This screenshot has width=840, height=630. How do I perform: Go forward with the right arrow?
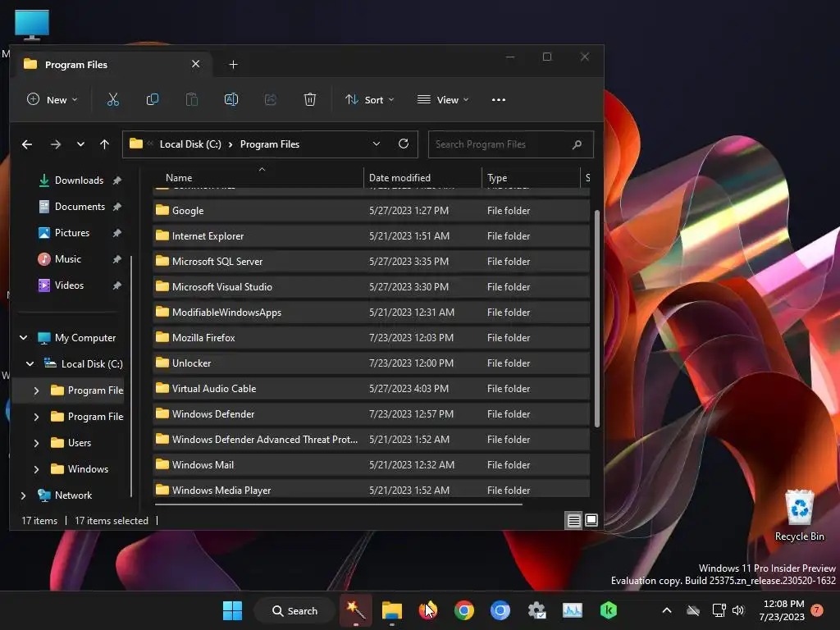pyautogui.click(x=55, y=144)
